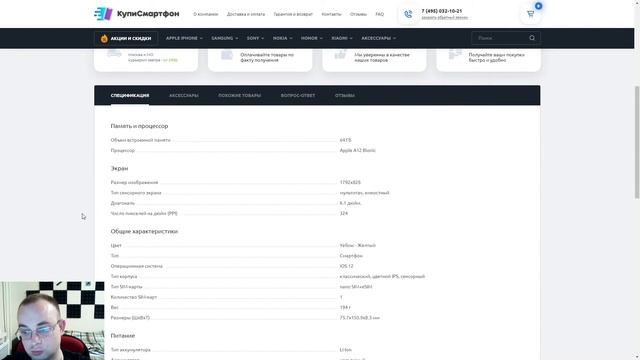The width and height of the screenshot is (640, 360).
Task: Click the Yellow - Желтый color value
Action: coord(358,245)
